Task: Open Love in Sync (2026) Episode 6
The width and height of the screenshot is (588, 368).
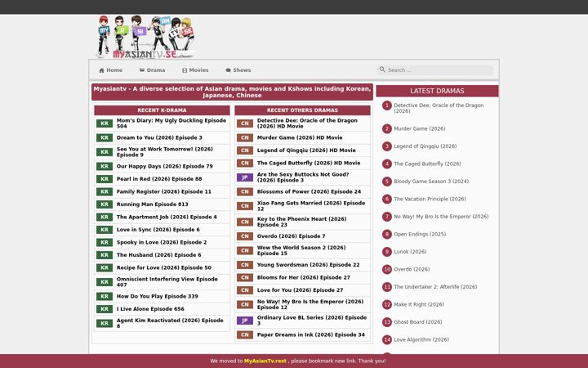Action: pyautogui.click(x=158, y=230)
